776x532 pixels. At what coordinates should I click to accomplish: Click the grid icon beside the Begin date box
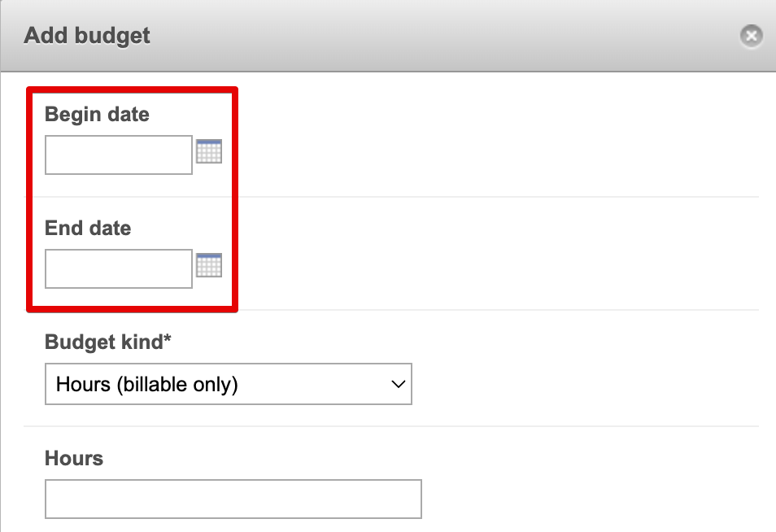point(209,151)
